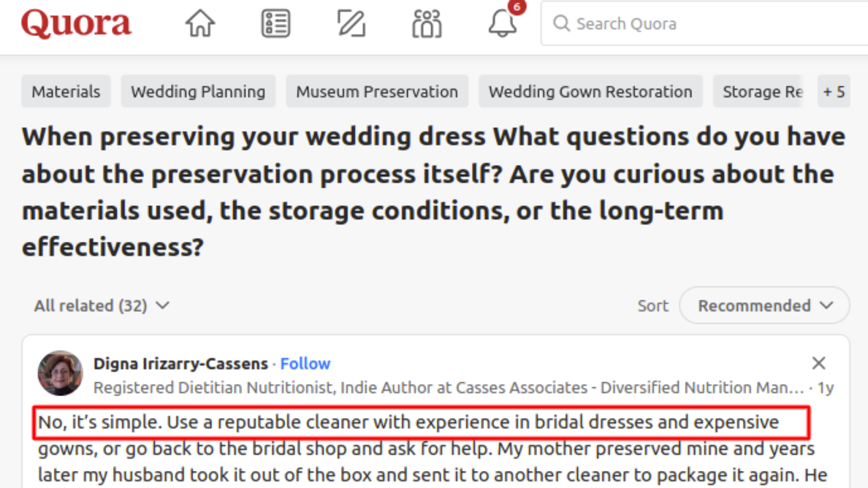Dismiss Digna Irizarry-Cassens' answer with X
Image resolution: width=868 pixels, height=488 pixels.
[818, 363]
